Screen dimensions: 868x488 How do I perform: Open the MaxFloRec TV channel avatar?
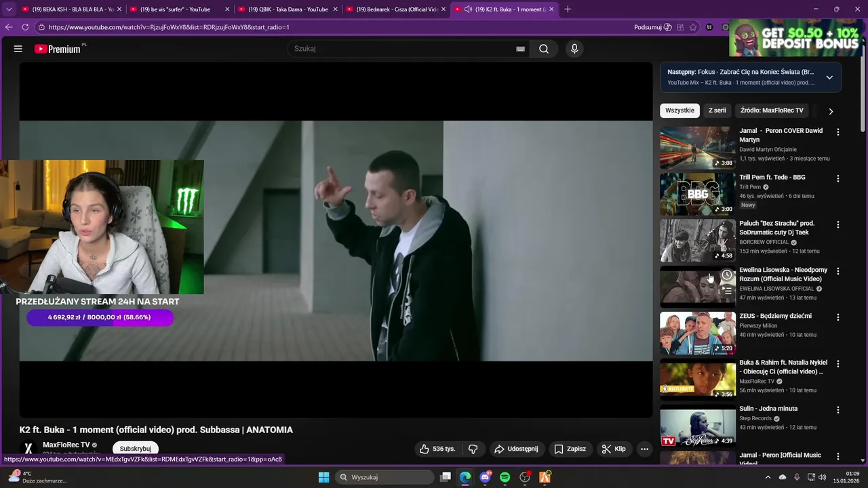28,448
